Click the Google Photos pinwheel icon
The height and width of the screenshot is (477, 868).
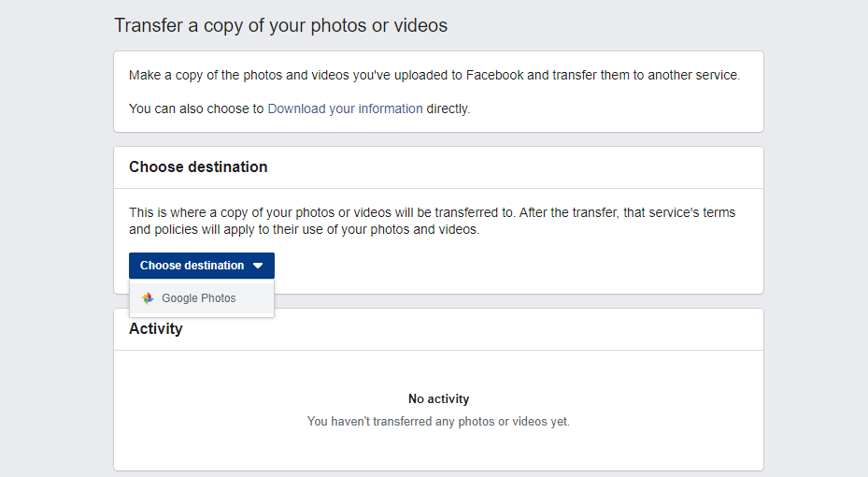(148, 298)
